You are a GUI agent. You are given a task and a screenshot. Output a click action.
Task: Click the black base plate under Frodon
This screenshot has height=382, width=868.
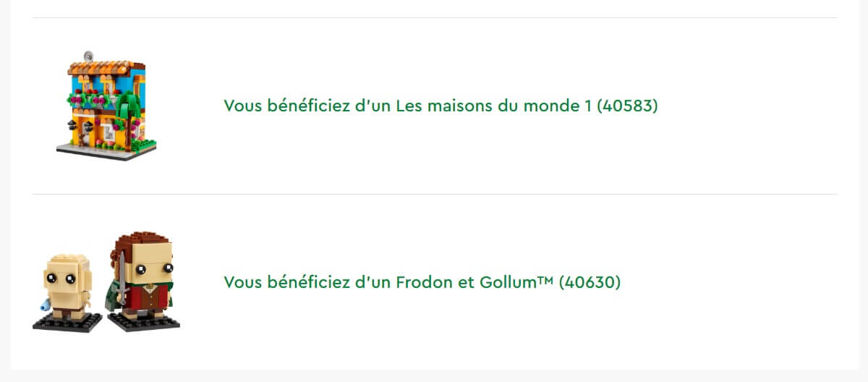(145, 323)
